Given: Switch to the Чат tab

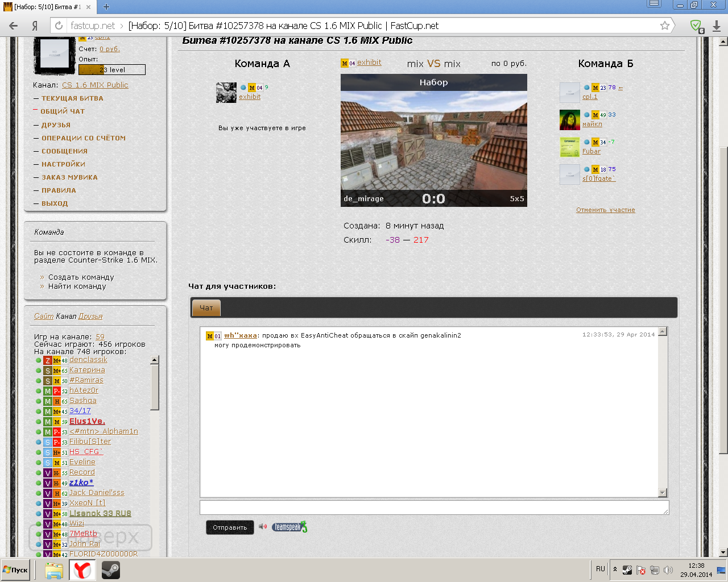Looking at the screenshot, I should pyautogui.click(x=206, y=308).
